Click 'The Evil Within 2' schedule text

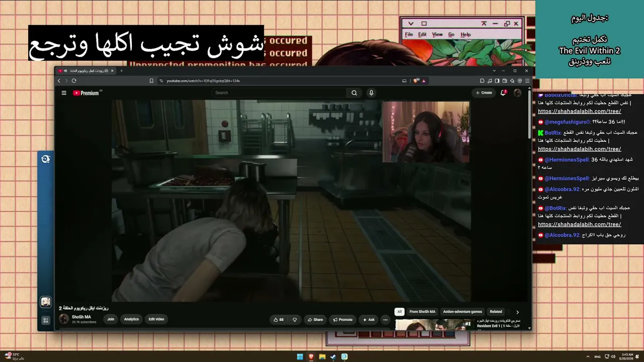[x=590, y=51]
